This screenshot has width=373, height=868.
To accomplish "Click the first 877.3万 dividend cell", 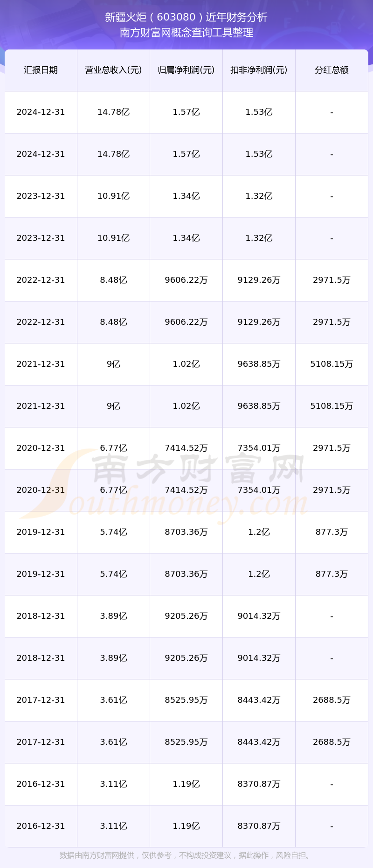I will [x=332, y=532].
